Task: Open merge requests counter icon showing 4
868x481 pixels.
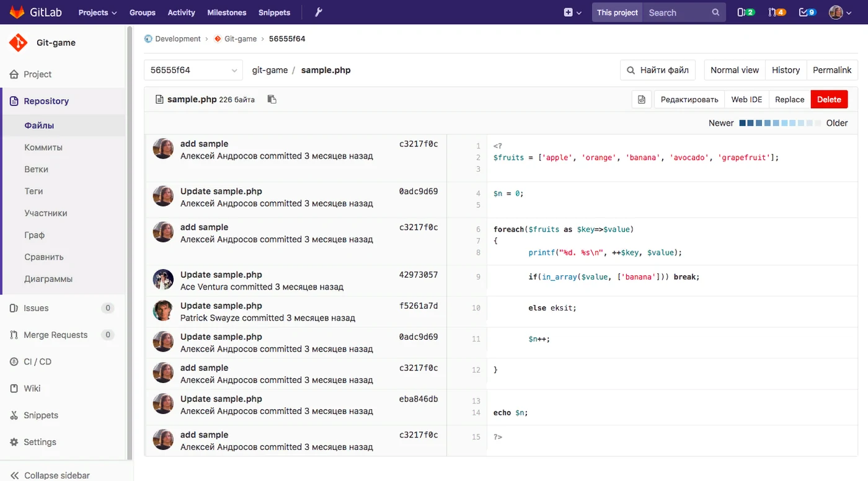Action: tap(777, 12)
